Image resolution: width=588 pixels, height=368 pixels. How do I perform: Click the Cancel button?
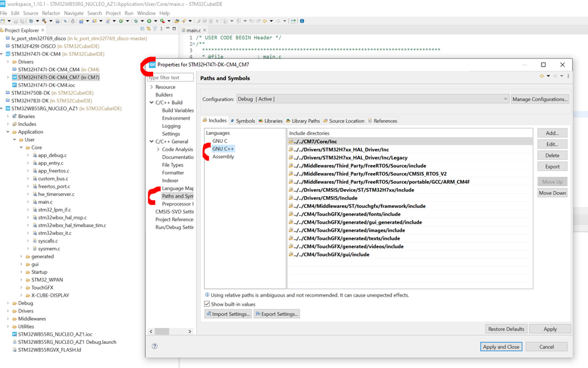click(x=546, y=347)
